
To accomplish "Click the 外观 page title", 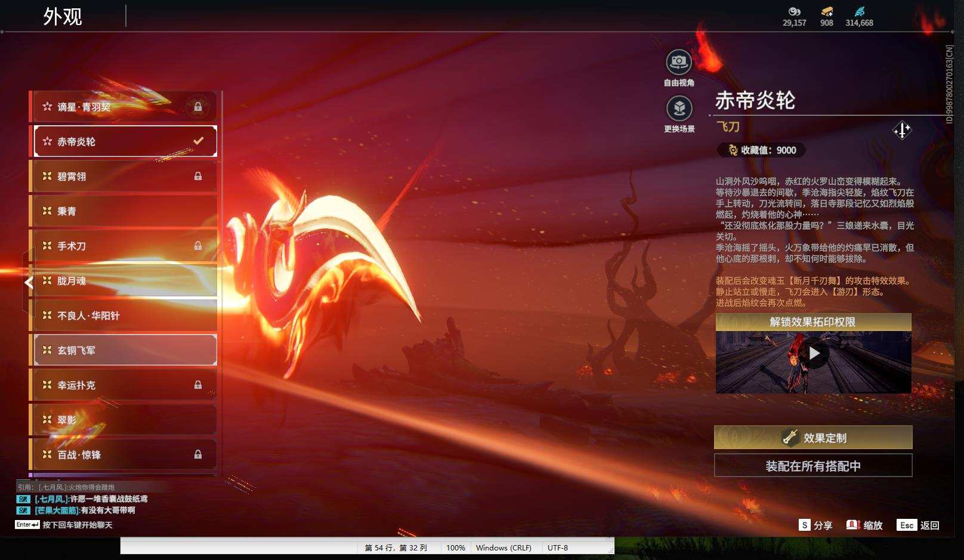I will [63, 16].
